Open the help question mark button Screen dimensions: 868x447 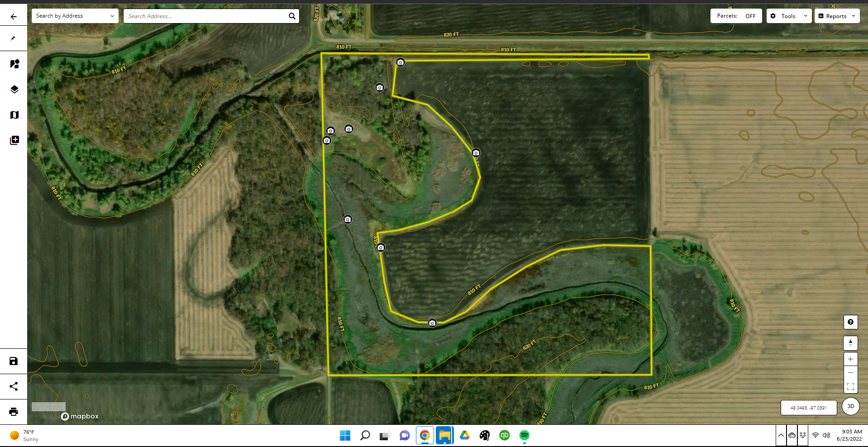850,322
